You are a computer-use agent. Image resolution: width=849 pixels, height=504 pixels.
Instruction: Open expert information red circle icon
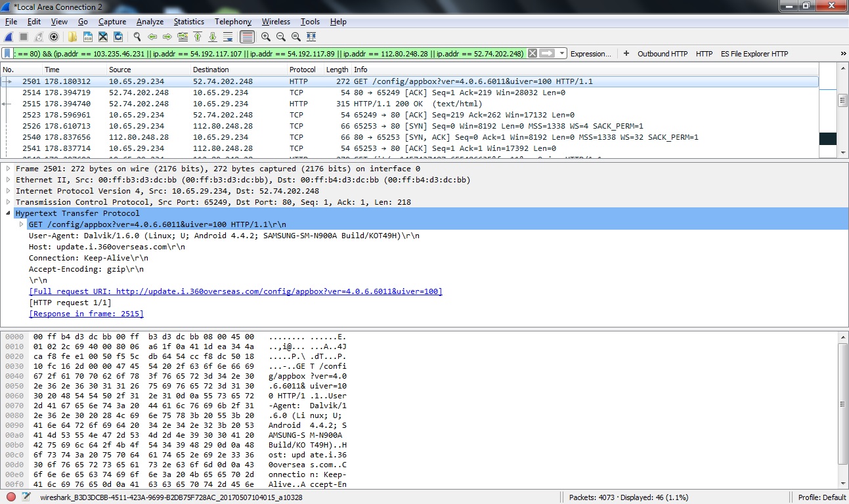(11, 497)
